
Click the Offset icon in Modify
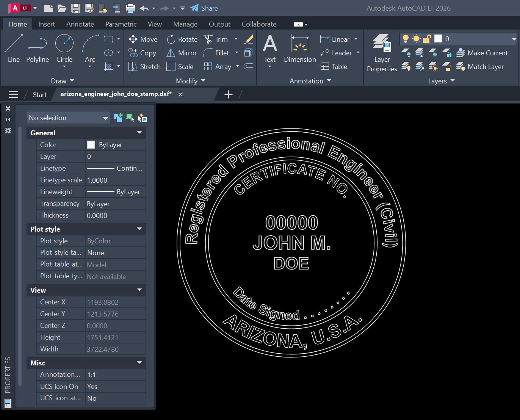tap(249, 66)
